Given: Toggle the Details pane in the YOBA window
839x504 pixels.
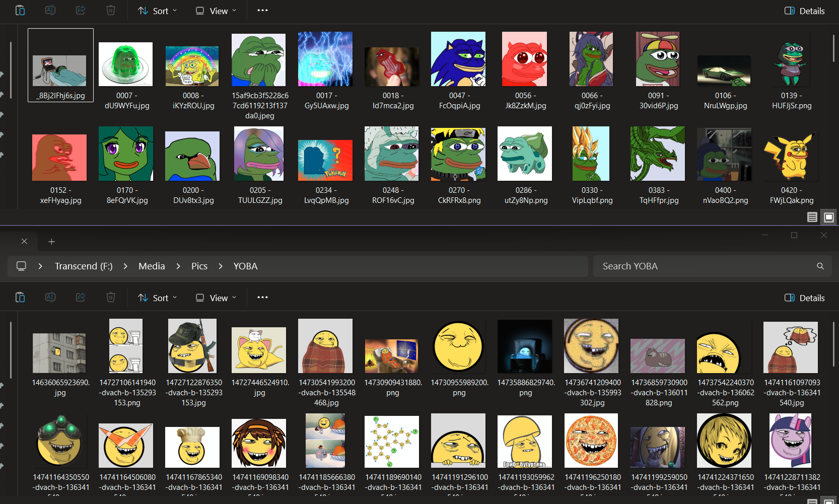Looking at the screenshot, I should 805,298.
